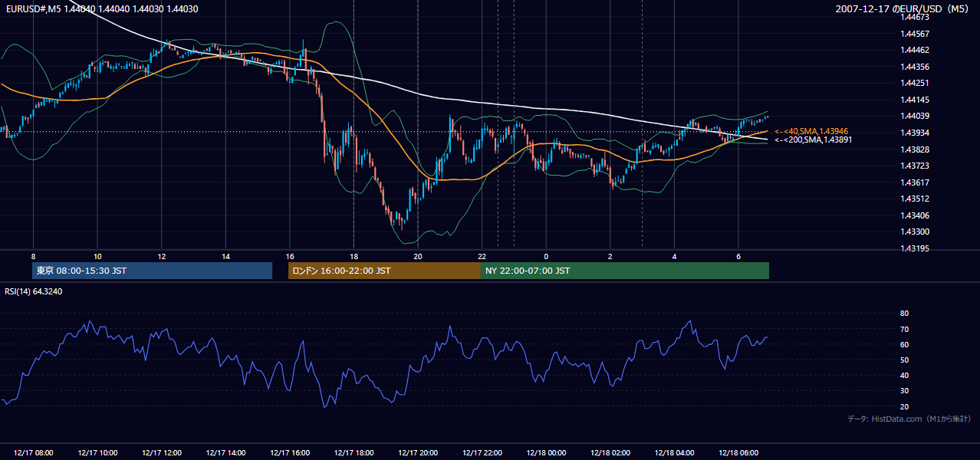Click hour label 12 under price chart
The height and width of the screenshot is (460, 980).
point(161,255)
